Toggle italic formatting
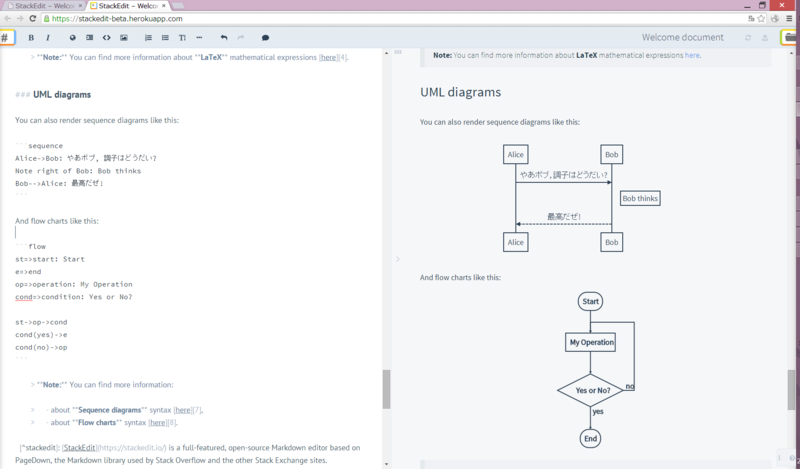 click(x=48, y=38)
